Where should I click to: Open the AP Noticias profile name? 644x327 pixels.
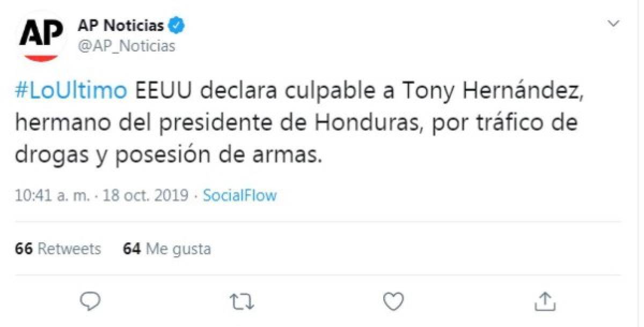click(121, 24)
